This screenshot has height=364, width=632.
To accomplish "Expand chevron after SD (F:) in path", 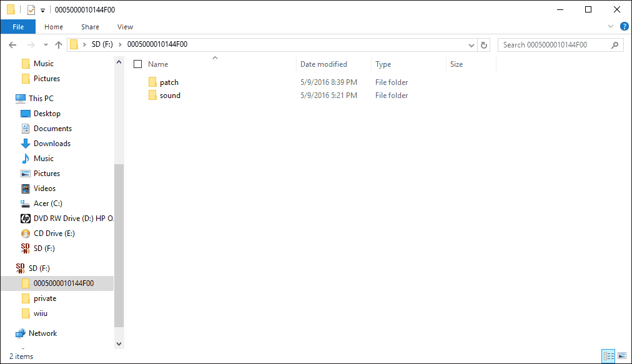I will (x=120, y=44).
